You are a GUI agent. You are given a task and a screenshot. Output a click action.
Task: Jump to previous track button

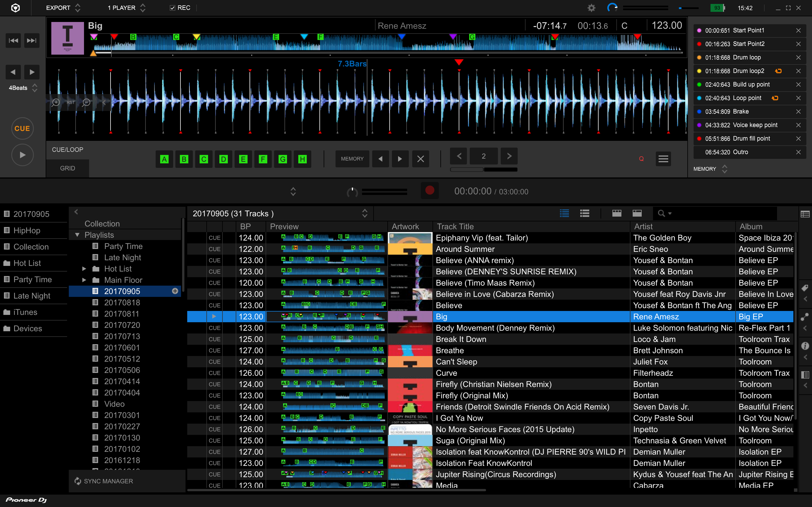tap(14, 41)
